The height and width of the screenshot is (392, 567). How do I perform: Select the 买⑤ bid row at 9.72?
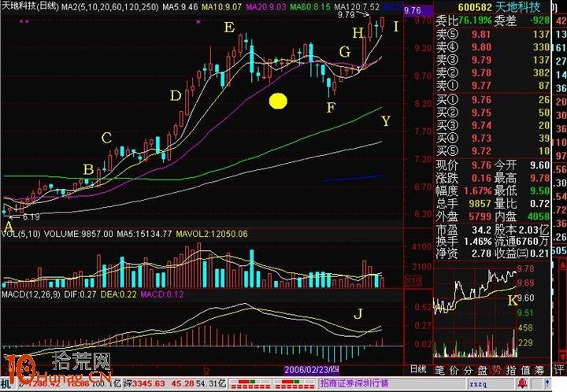coord(492,151)
